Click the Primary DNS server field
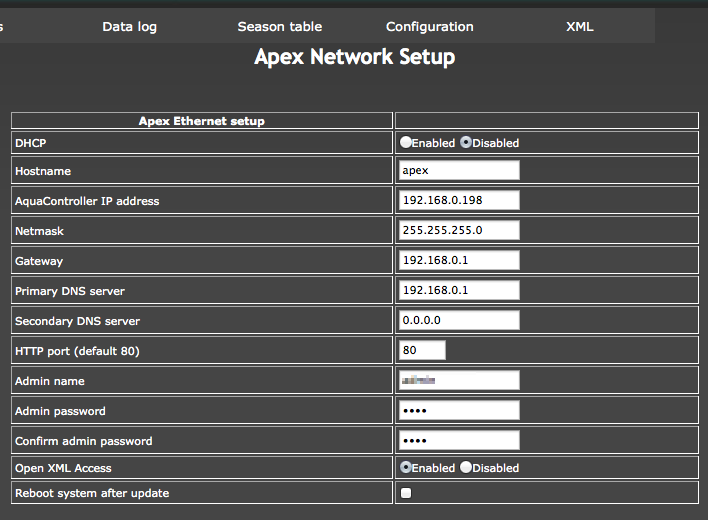Viewport: 708px width, 520px height. tap(459, 290)
